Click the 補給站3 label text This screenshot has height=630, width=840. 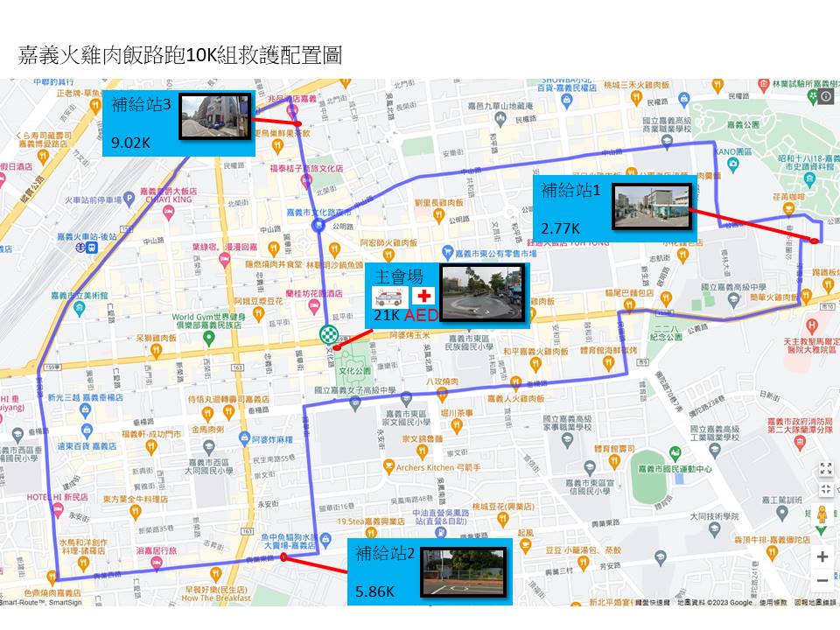click(141, 104)
